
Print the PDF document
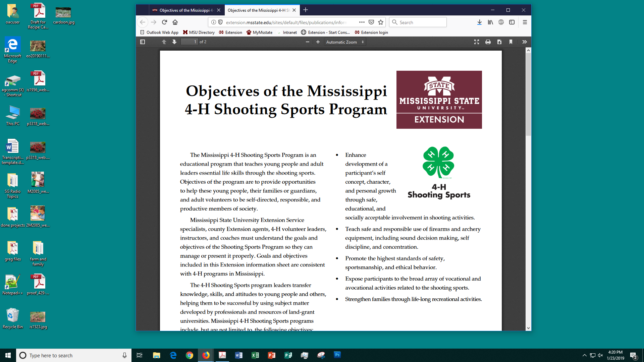[x=488, y=42]
